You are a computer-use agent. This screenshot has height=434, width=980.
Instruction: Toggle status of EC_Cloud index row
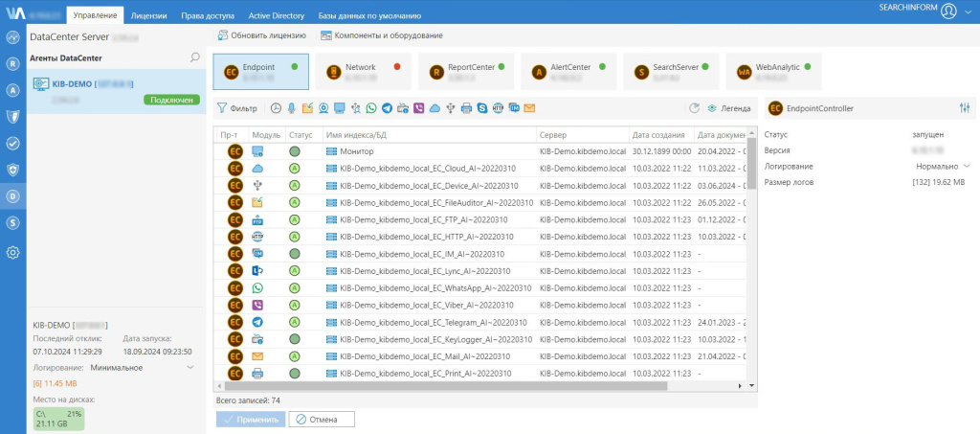(x=295, y=169)
